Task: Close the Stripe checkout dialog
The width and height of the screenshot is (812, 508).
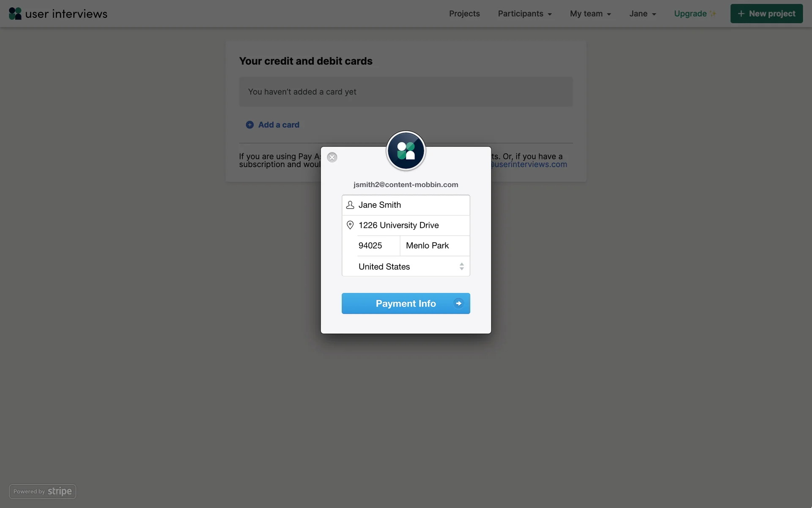Action: tap(332, 157)
